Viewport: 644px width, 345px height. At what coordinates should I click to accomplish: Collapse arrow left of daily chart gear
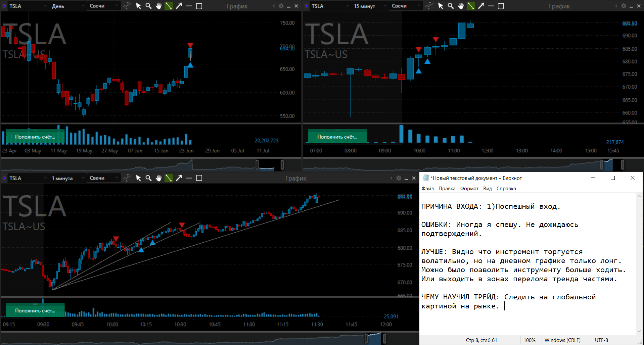(274, 6)
